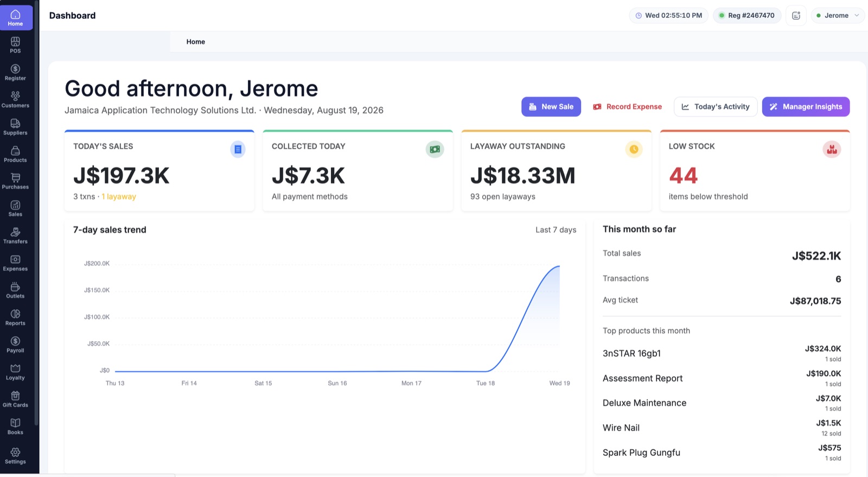The width and height of the screenshot is (868, 477).
Task: Open Today's Activity
Action: [x=716, y=107]
